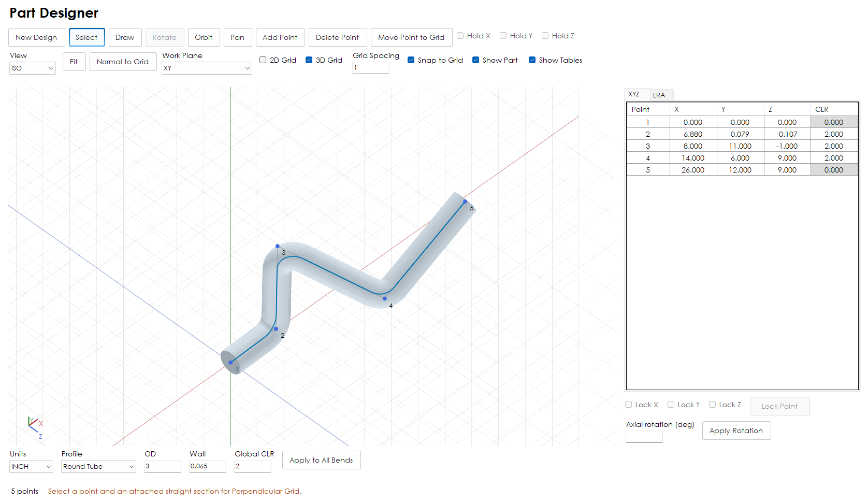The width and height of the screenshot is (868, 502).
Task: Switch to the Draw tool
Action: pyautogui.click(x=125, y=37)
